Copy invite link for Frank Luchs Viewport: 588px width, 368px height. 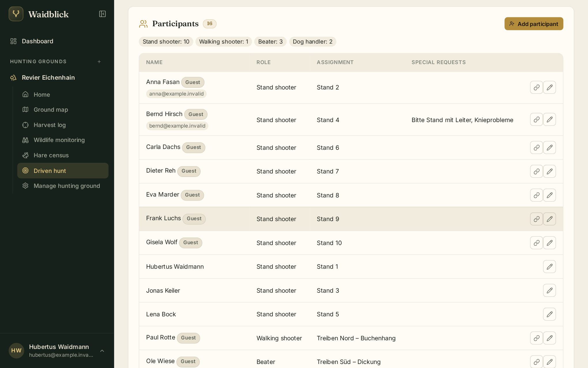pos(536,219)
